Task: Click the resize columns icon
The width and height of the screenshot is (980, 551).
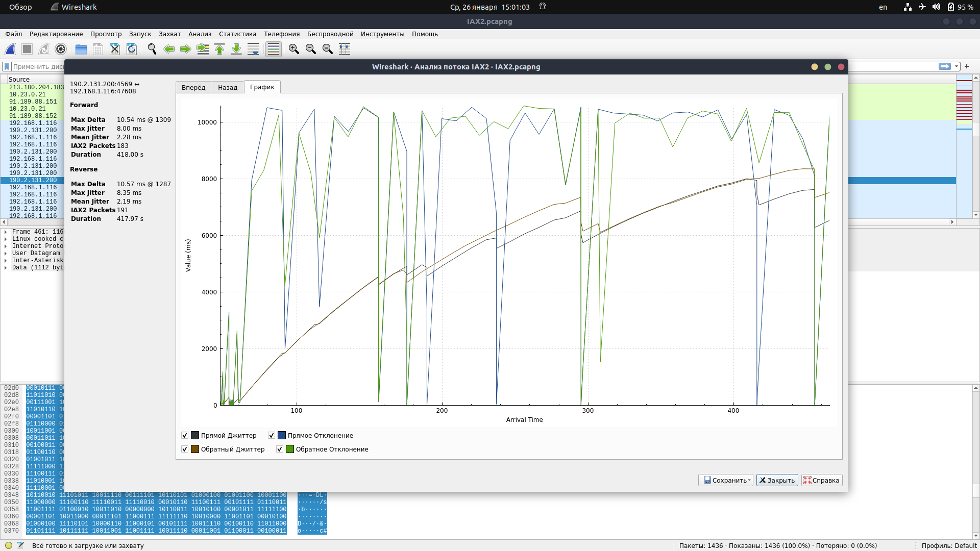Action: (x=345, y=49)
